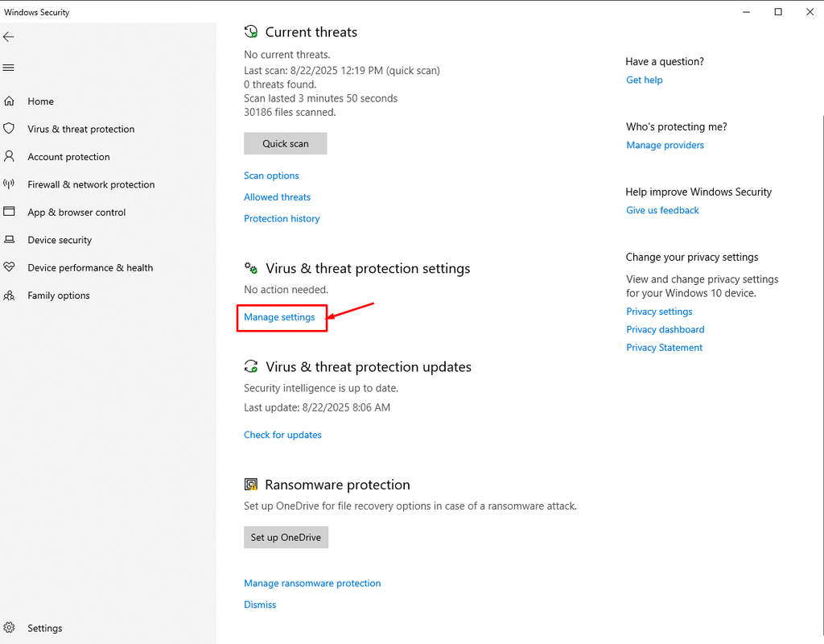The image size is (824, 644).
Task: Click Check for updates link
Action: (x=282, y=435)
